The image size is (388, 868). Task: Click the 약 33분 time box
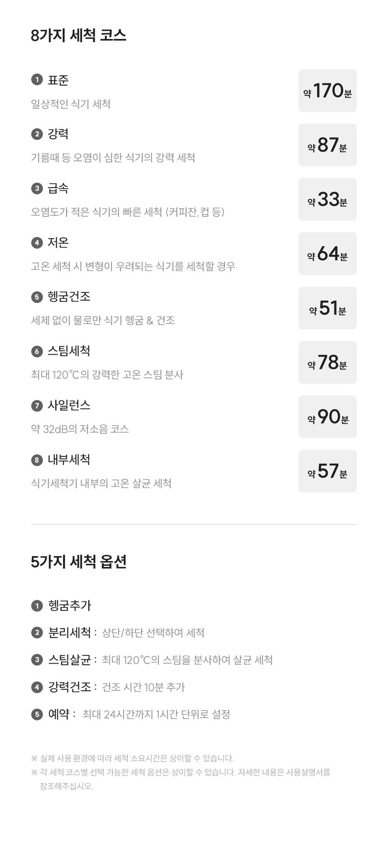[x=328, y=200]
